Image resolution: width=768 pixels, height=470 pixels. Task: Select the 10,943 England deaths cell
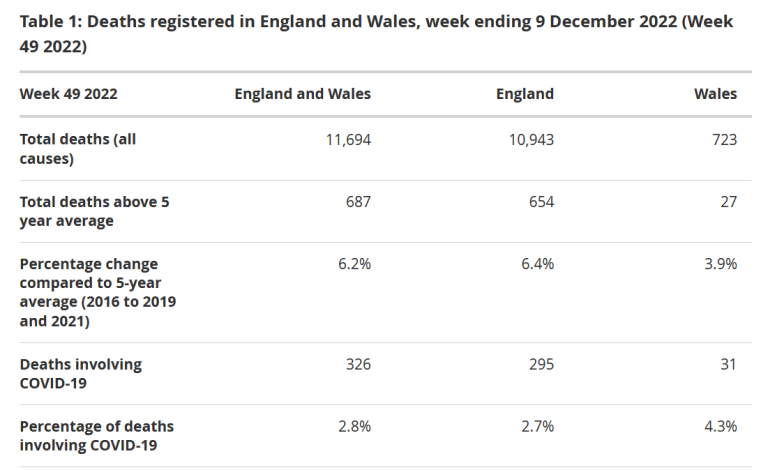pyautogui.click(x=531, y=140)
